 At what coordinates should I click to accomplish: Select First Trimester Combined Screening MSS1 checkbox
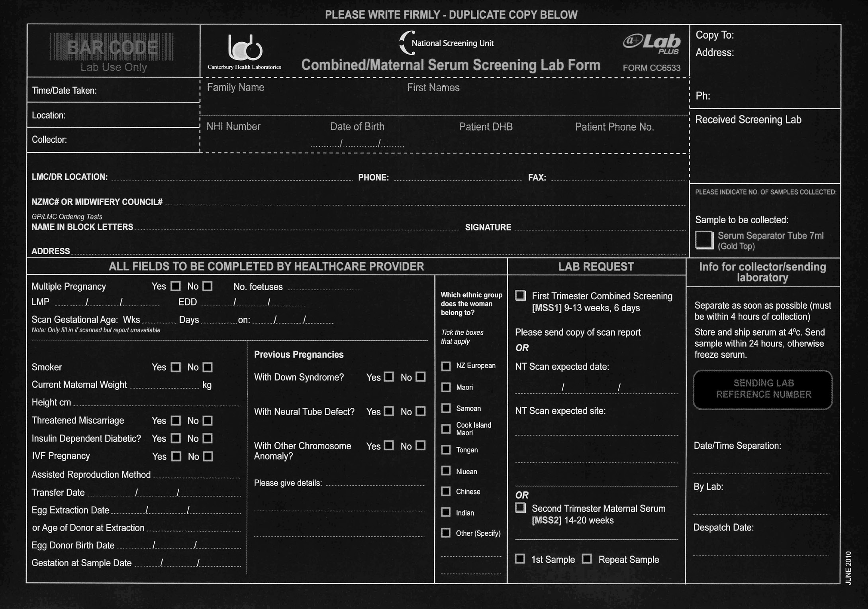(x=520, y=296)
